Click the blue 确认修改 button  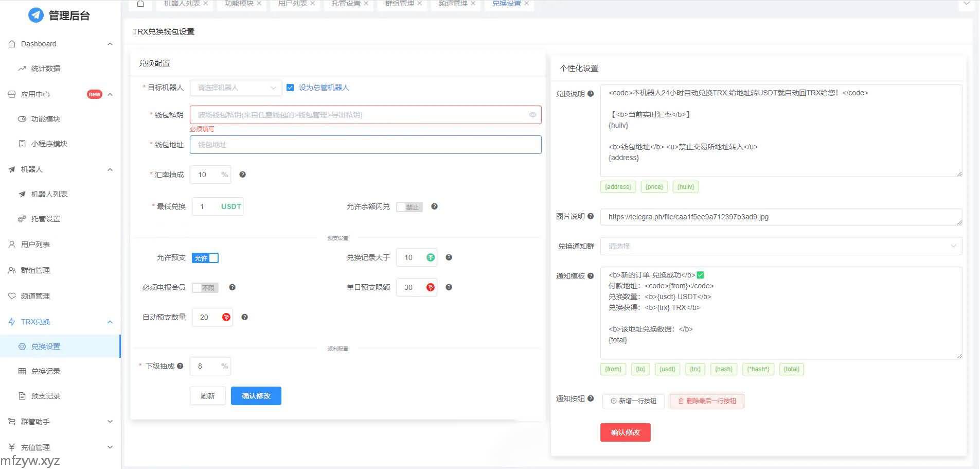(256, 396)
